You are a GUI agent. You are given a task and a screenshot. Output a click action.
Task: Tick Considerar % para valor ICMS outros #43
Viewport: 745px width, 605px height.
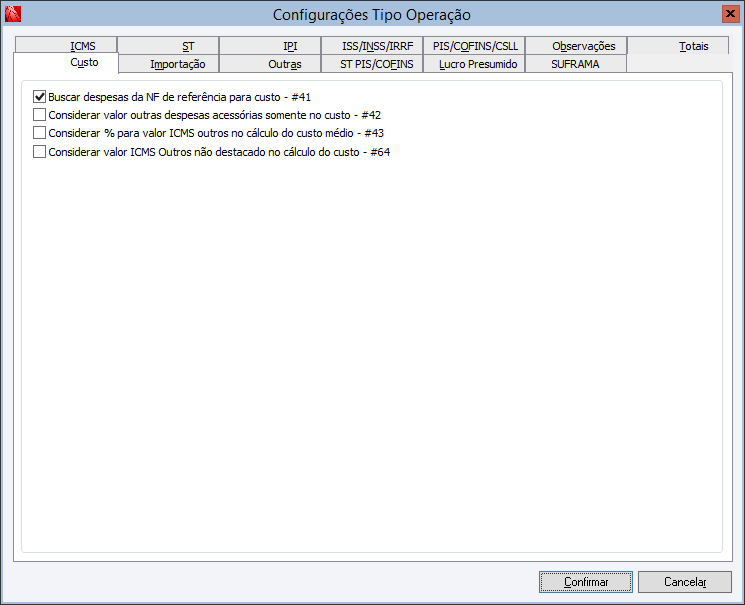pos(39,133)
